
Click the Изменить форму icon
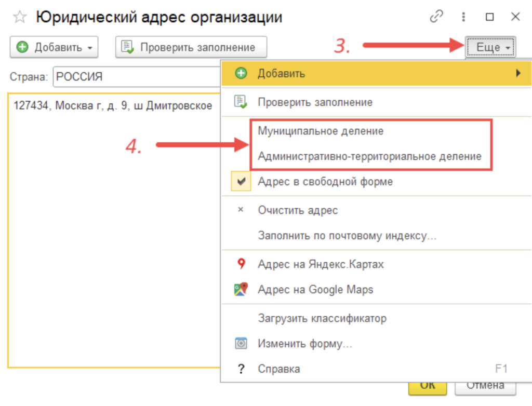[241, 343]
